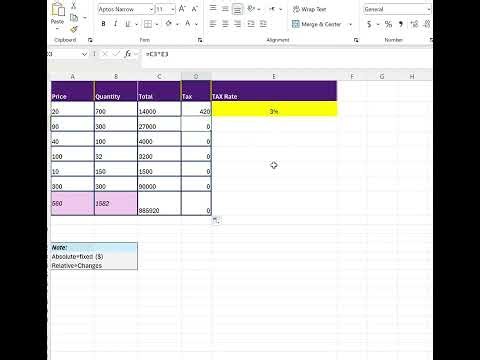Center text horizontally
Viewport: 480px width, 360px height.
pos(225,24)
